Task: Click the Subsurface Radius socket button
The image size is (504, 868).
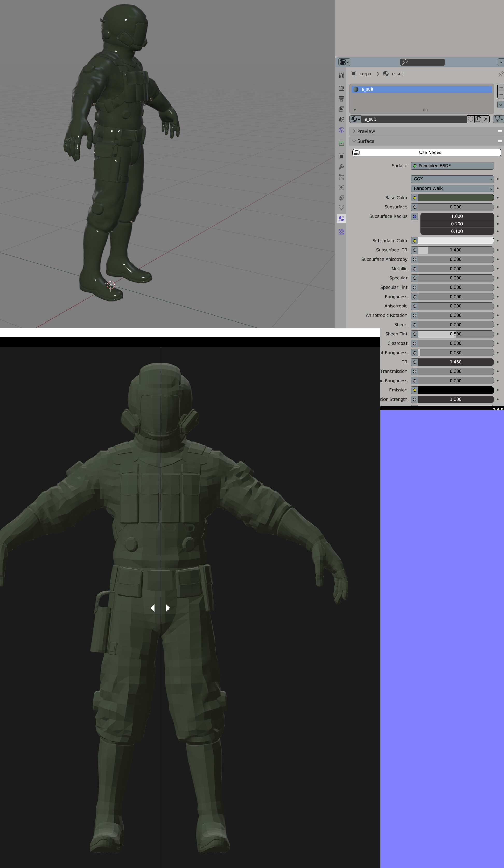Action: [x=415, y=216]
